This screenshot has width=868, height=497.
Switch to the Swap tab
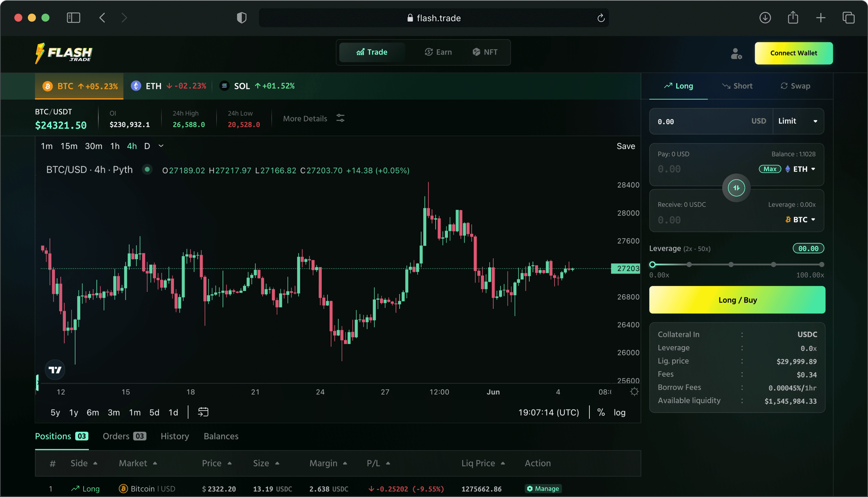click(x=795, y=86)
